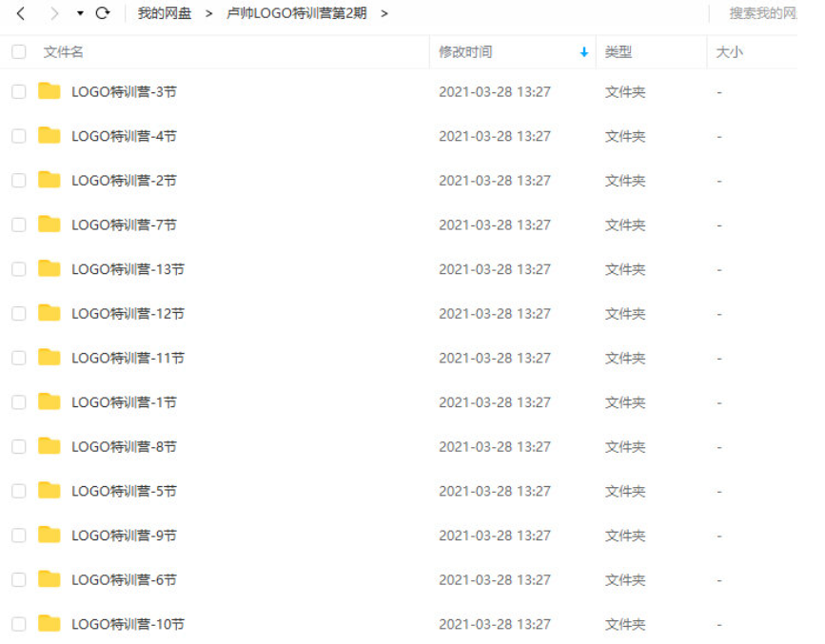825x644 pixels.
Task: Navigate to 我的网盘 breadcrumb
Action: pos(165,13)
